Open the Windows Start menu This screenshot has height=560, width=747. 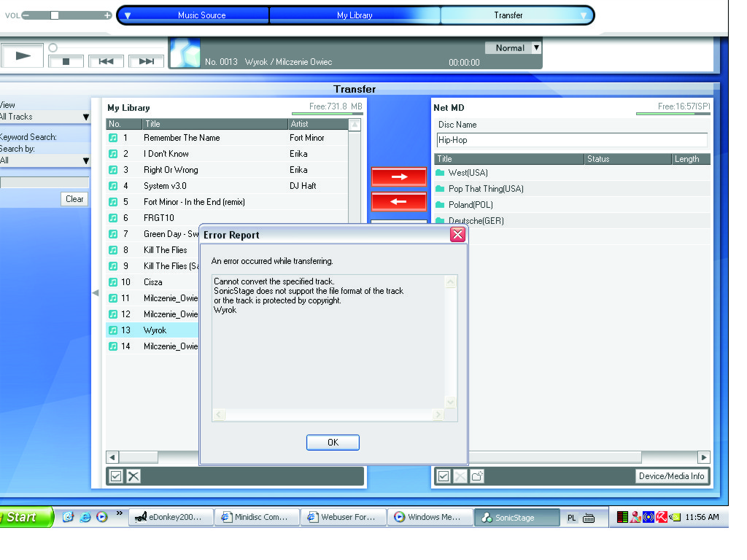click(26, 517)
